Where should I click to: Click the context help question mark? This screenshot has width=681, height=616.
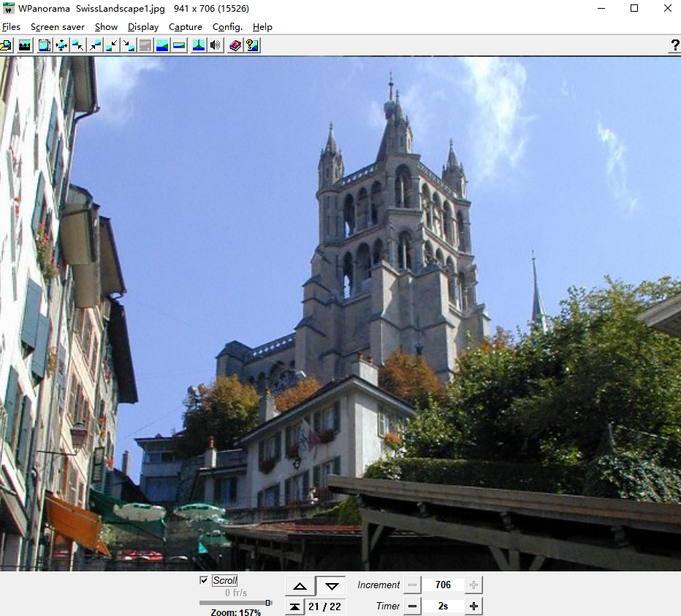coord(674,45)
